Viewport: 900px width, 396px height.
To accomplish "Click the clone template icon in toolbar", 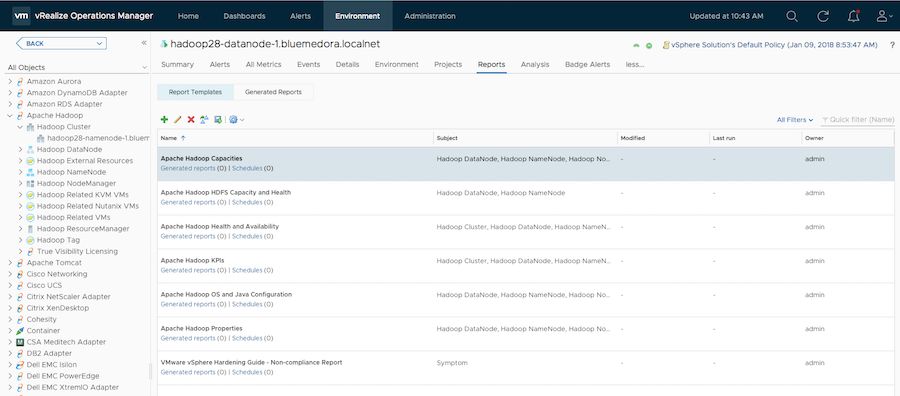I will pos(204,119).
